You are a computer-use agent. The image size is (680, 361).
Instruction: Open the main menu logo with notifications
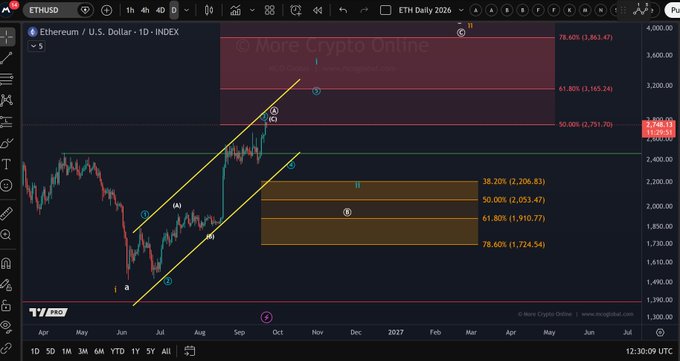coord(8,9)
